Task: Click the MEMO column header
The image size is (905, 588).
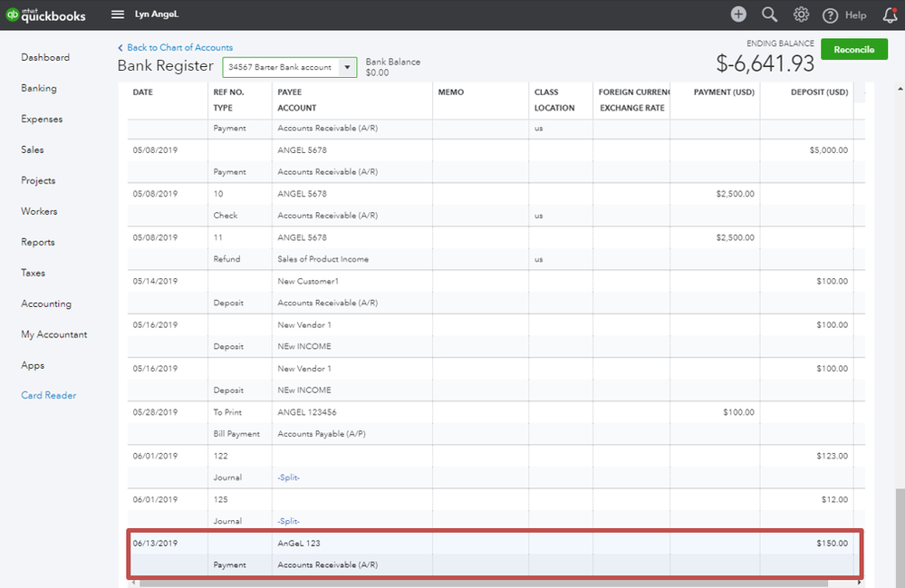Action: click(451, 92)
